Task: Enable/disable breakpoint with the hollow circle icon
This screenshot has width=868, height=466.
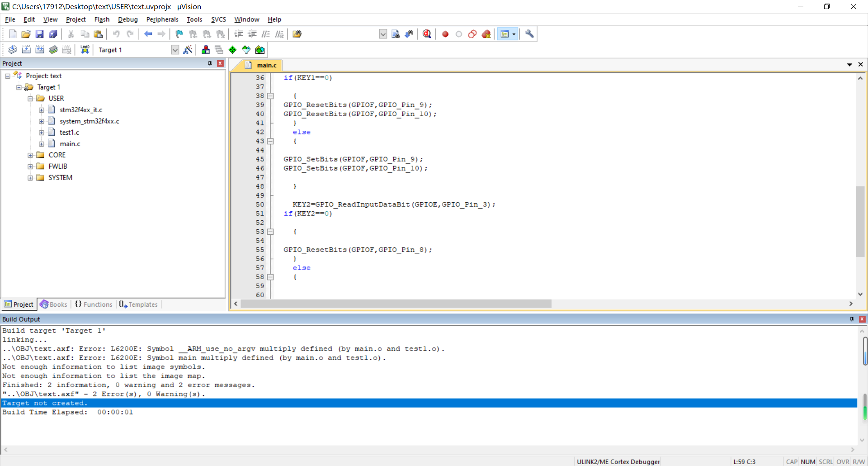Action: (459, 34)
